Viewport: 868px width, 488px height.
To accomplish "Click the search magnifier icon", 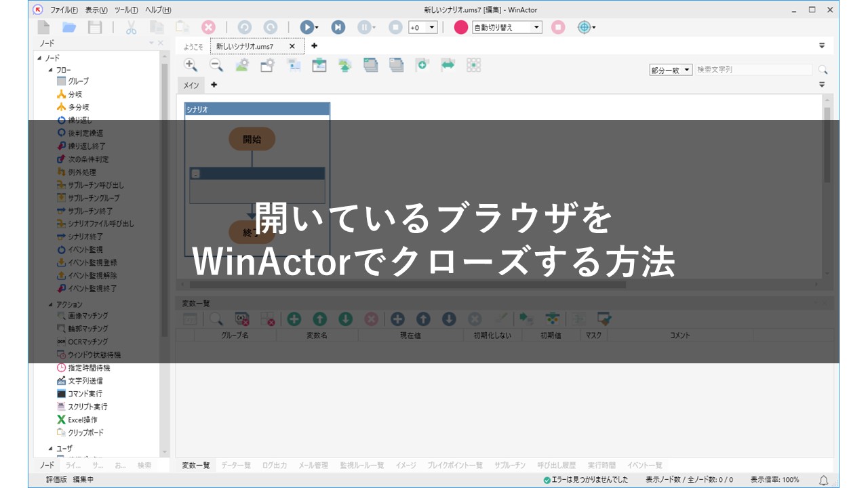I will (823, 70).
